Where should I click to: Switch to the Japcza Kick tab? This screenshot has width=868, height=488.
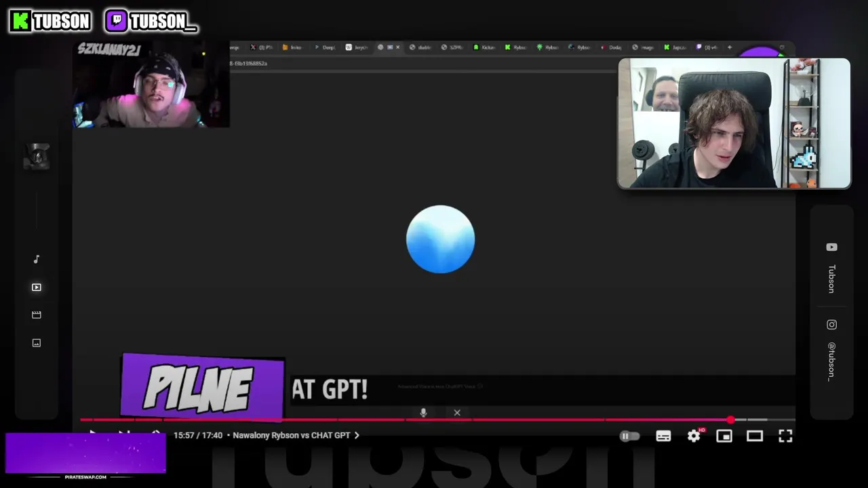pyautogui.click(x=675, y=47)
